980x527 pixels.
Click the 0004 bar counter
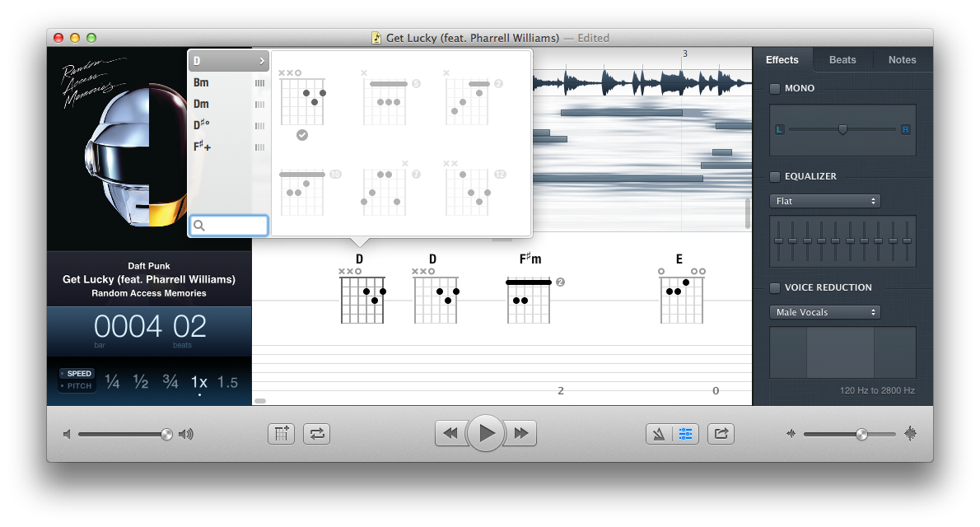128,326
